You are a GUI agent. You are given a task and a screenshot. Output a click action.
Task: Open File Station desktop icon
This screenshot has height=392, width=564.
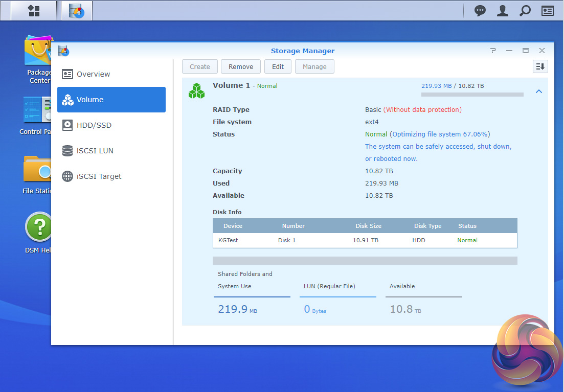(x=37, y=174)
